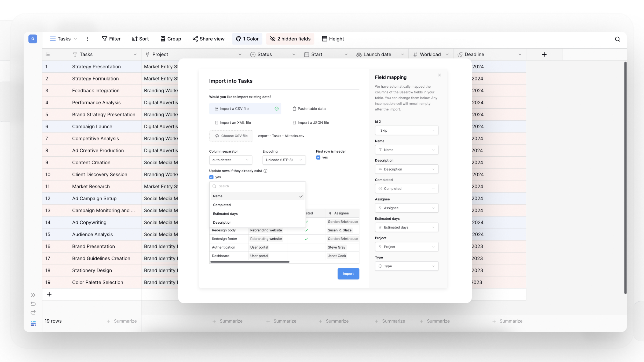
Task: Toggle Update rows if they already exist checkbox
Action: [x=211, y=177]
